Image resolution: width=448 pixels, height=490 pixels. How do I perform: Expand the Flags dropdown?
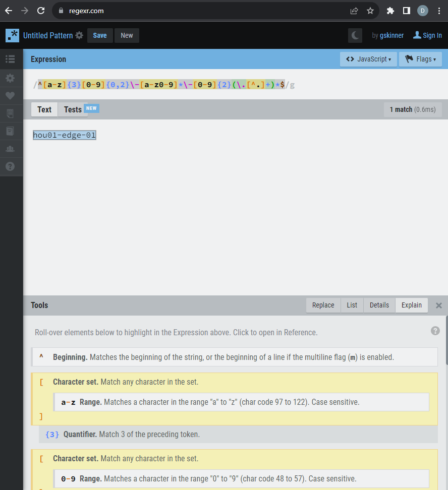[420, 59]
